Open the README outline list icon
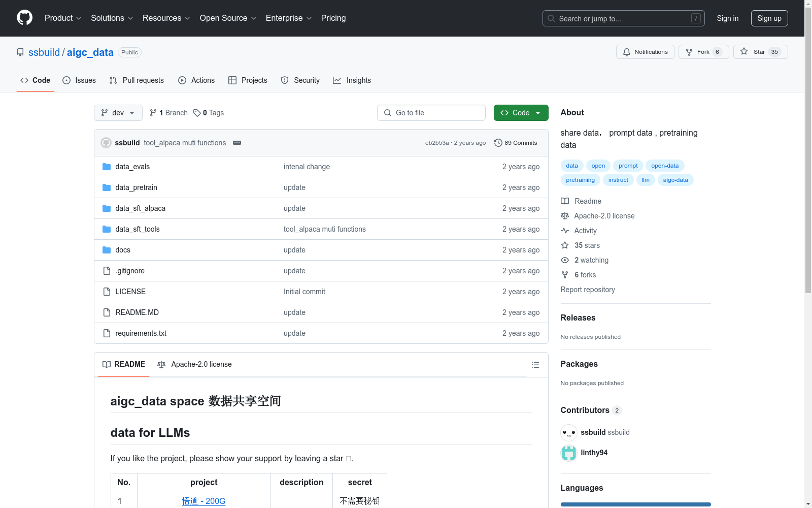This screenshot has height=508, width=812. [x=535, y=365]
